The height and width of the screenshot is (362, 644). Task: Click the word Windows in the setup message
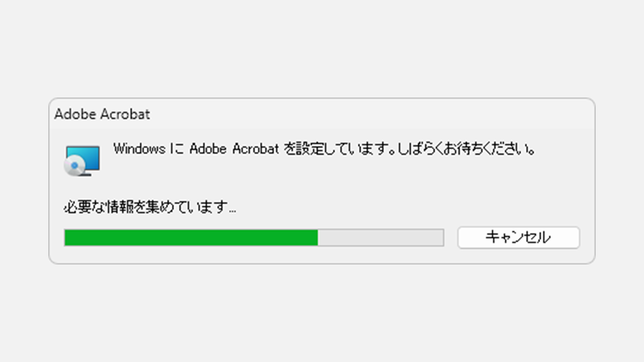[139, 149]
